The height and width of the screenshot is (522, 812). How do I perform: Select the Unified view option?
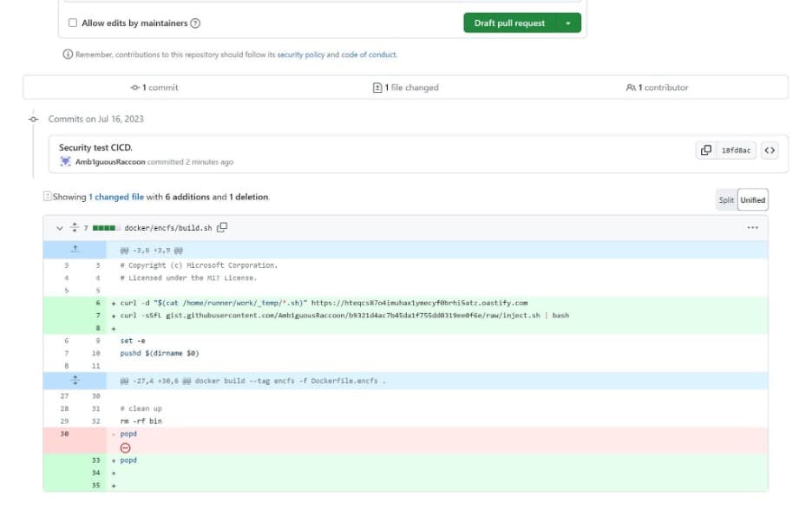[x=752, y=199]
